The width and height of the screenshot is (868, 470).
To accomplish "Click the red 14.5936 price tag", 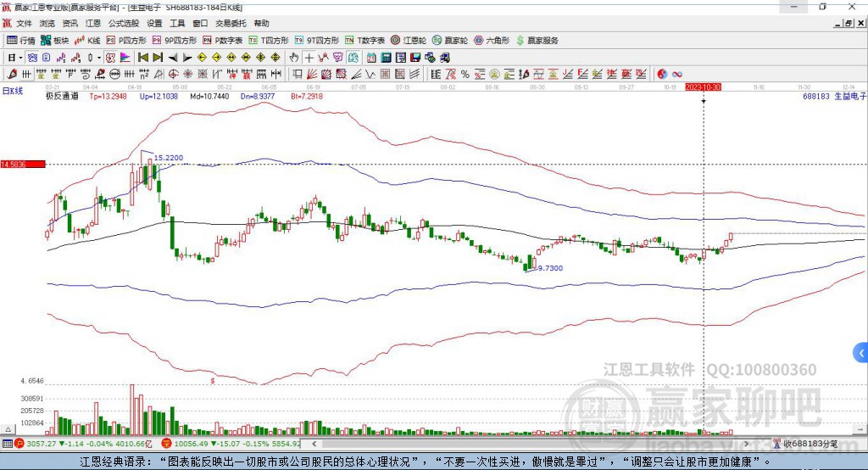I will (x=23, y=165).
